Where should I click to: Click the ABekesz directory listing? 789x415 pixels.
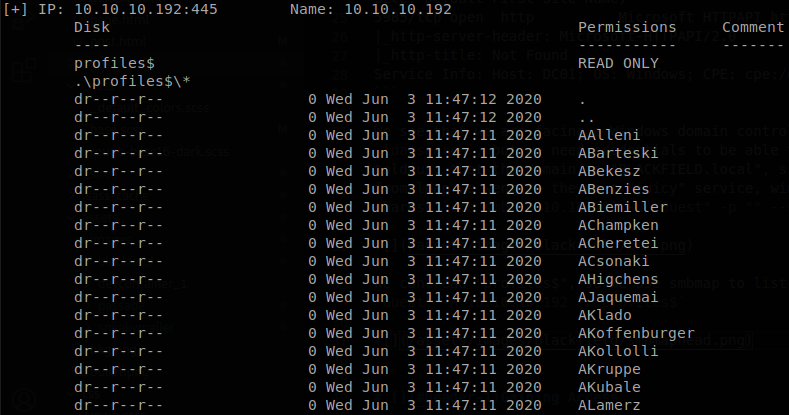click(x=609, y=172)
